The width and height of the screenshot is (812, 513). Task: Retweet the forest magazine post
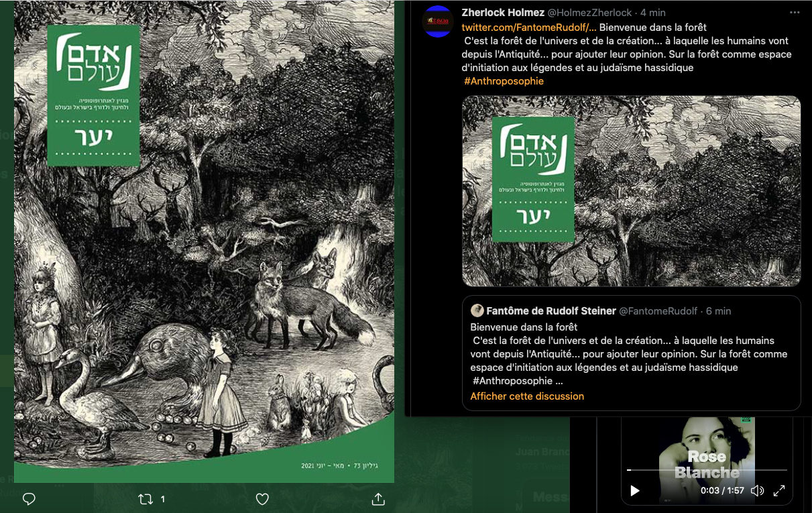pyautogui.click(x=145, y=499)
